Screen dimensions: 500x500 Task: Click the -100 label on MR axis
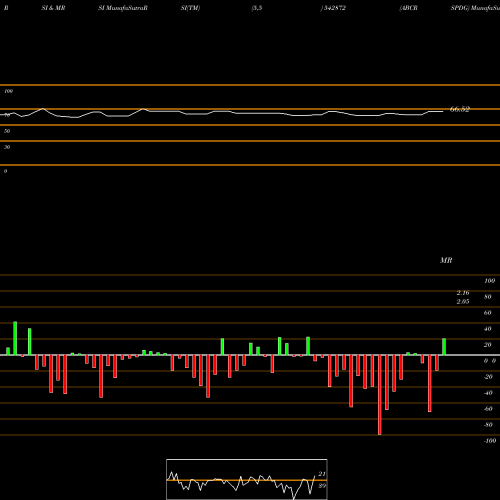(x=490, y=441)
